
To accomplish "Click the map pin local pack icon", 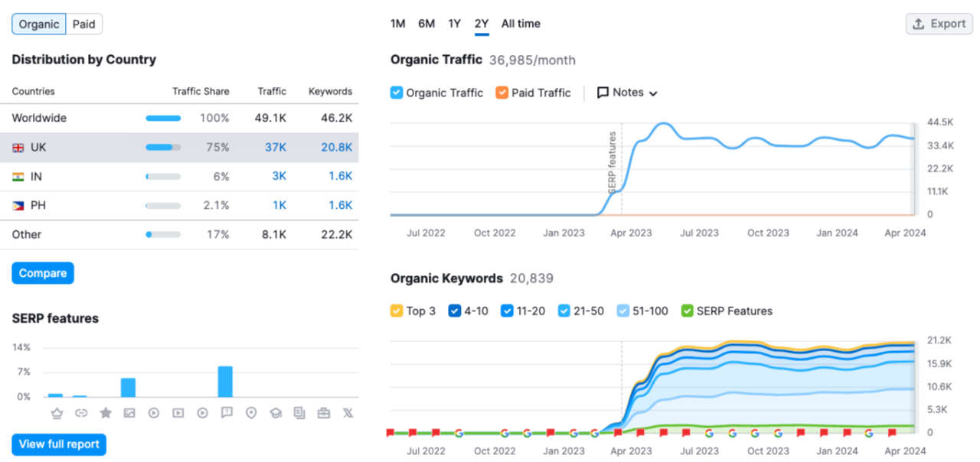I will 251,413.
